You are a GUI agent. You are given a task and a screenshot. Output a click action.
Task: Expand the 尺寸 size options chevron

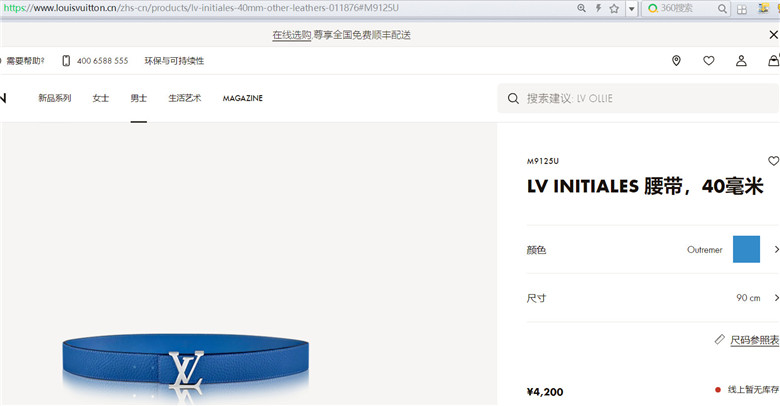[776, 298]
